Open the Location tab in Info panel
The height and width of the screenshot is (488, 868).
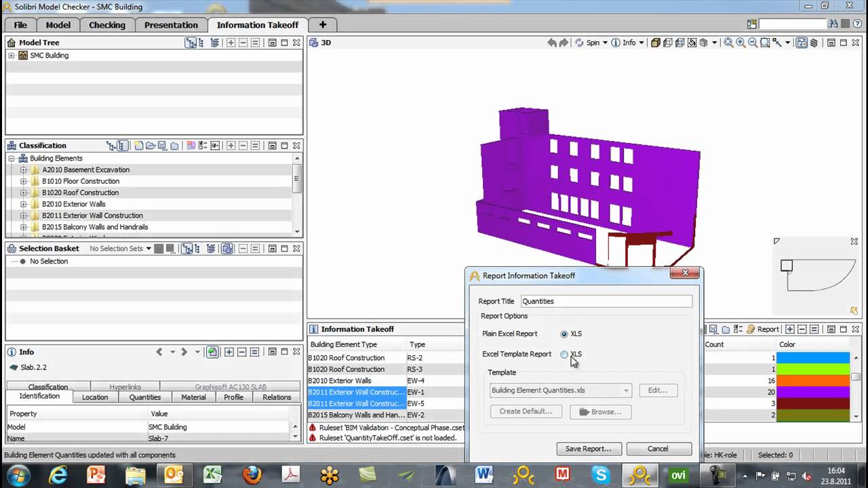point(95,397)
